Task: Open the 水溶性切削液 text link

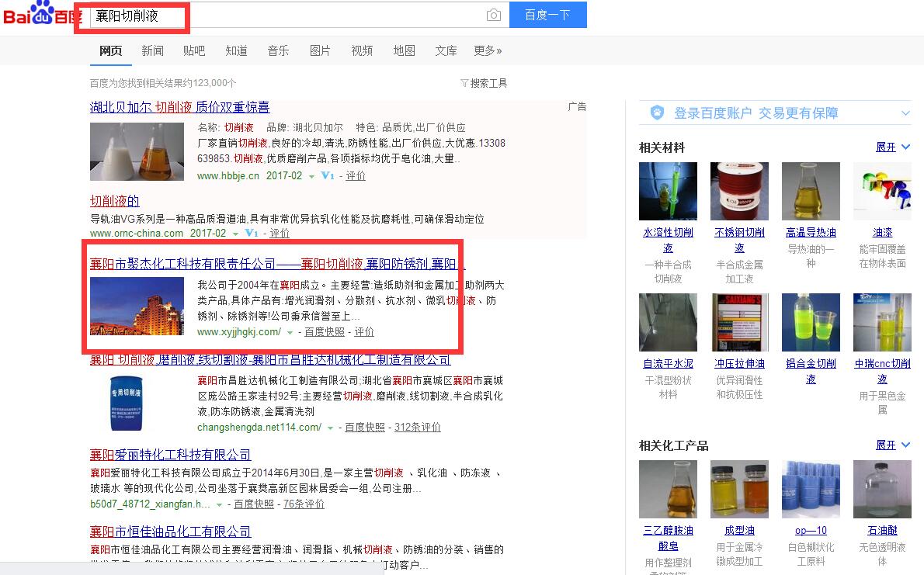Action: coord(669,241)
